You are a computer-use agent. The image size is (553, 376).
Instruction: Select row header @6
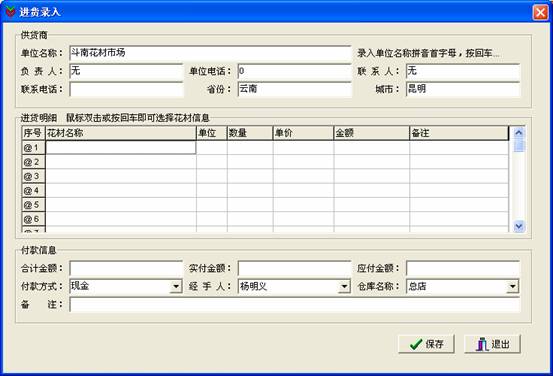coord(34,219)
